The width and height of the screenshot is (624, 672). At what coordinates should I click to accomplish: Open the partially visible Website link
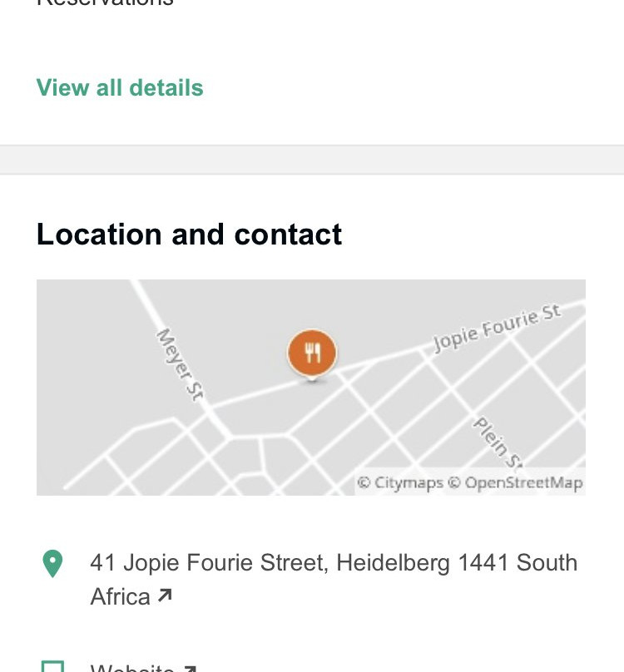131,669
